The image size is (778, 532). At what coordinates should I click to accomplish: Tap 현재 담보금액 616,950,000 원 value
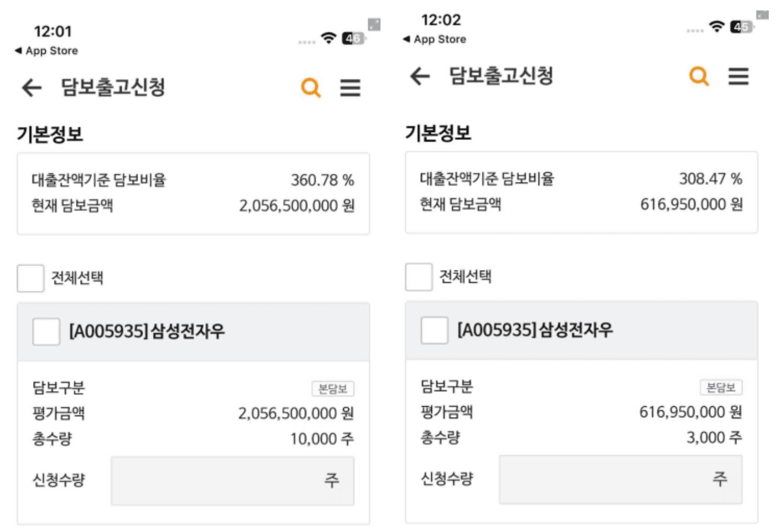(692, 205)
